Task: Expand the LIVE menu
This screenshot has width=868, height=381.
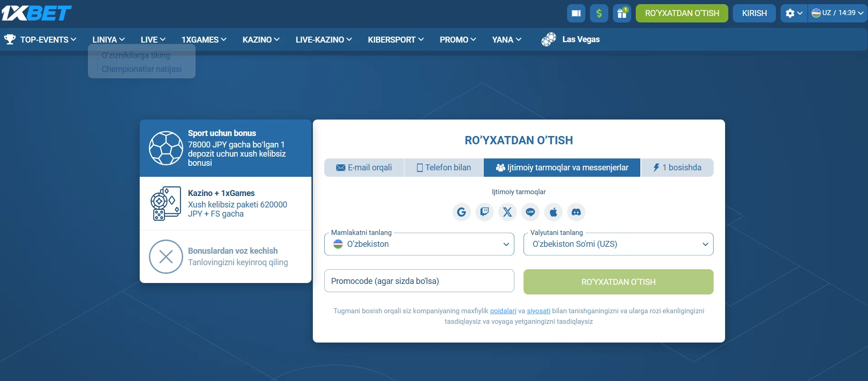Action: [x=153, y=40]
